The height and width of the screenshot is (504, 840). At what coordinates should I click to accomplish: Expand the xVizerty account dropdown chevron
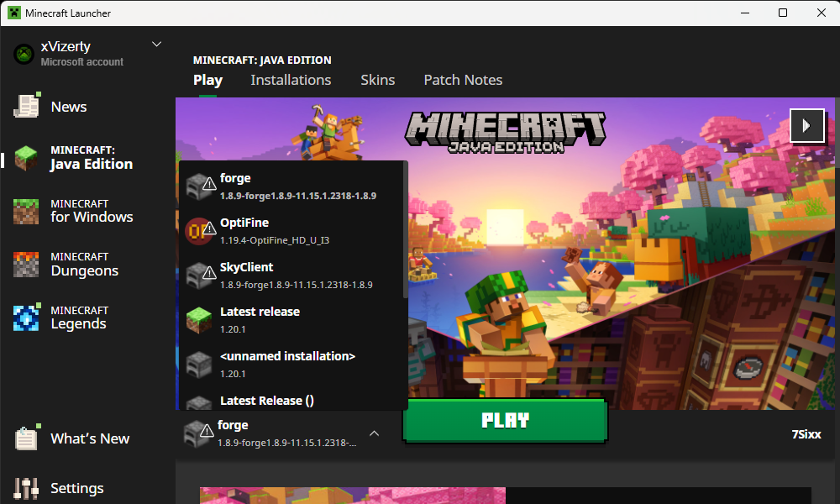[156, 44]
